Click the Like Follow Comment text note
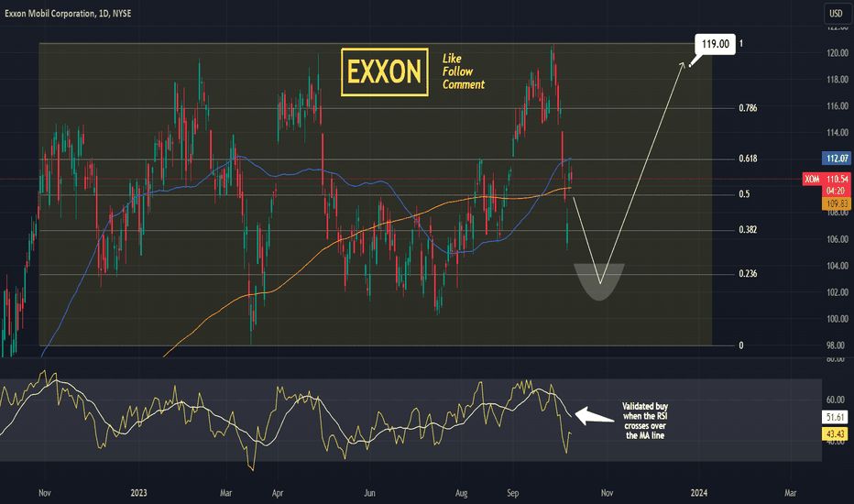 tap(463, 71)
